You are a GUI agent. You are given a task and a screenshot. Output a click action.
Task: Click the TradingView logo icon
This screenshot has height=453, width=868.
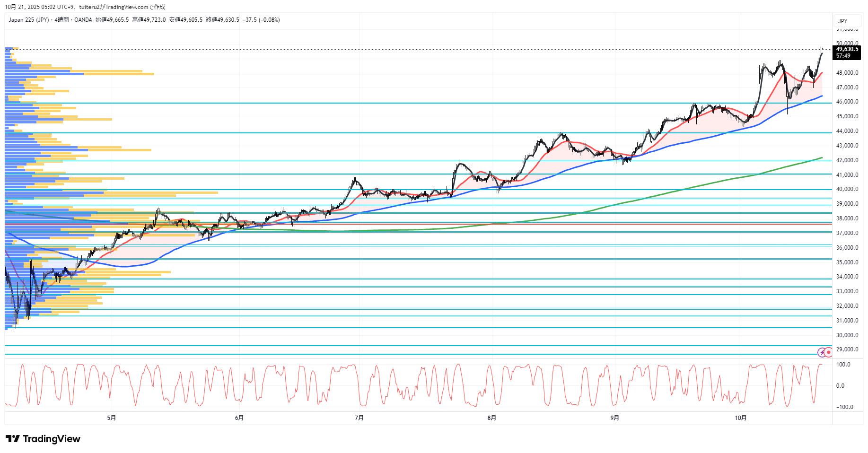coord(13,439)
